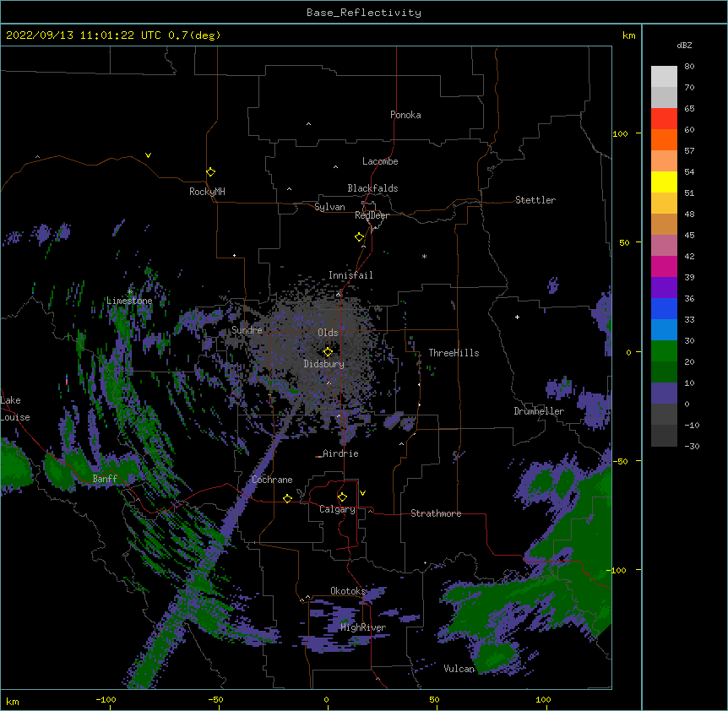The width and height of the screenshot is (728, 711).
Task: Select the lightest gray swatch at legend top
Action: tap(664, 76)
